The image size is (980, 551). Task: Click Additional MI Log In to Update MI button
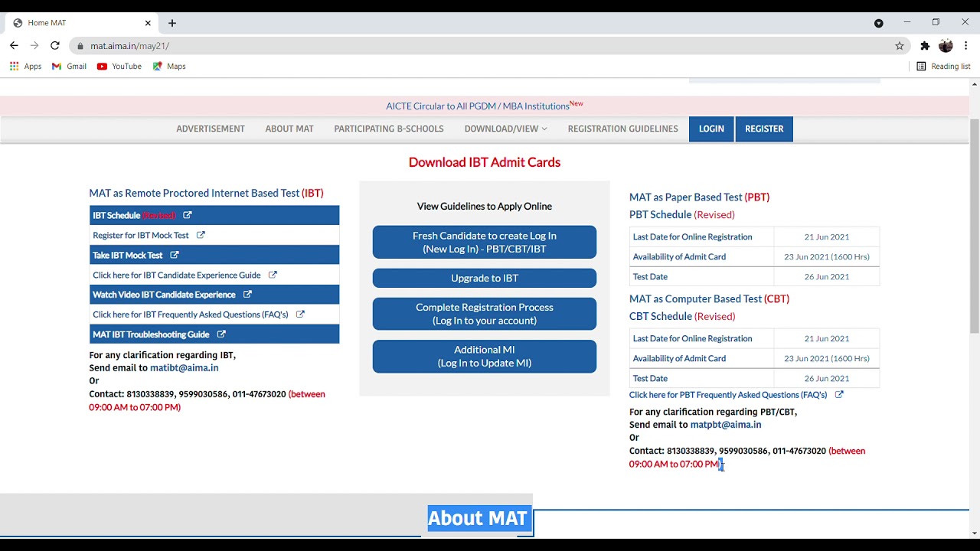click(x=485, y=357)
